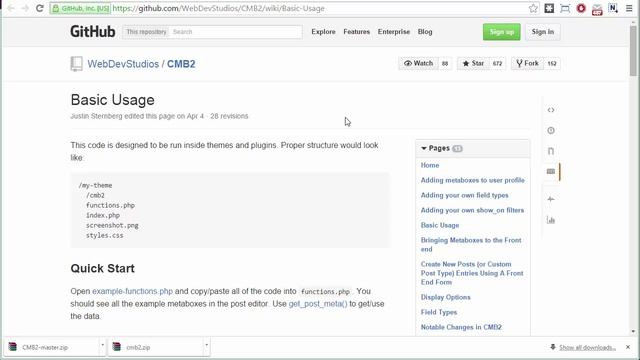Open Adding your own show_on filters page

pos(472,210)
